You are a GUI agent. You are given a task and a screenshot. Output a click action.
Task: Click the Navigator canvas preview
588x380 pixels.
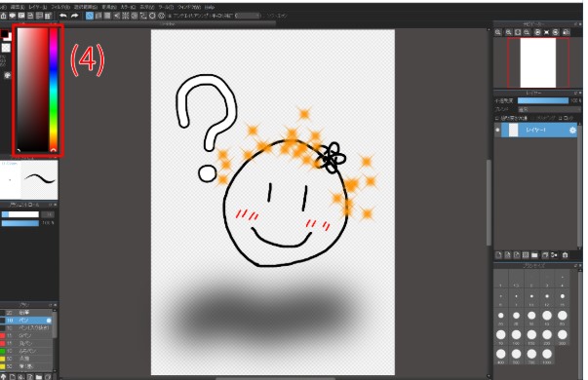point(537,62)
